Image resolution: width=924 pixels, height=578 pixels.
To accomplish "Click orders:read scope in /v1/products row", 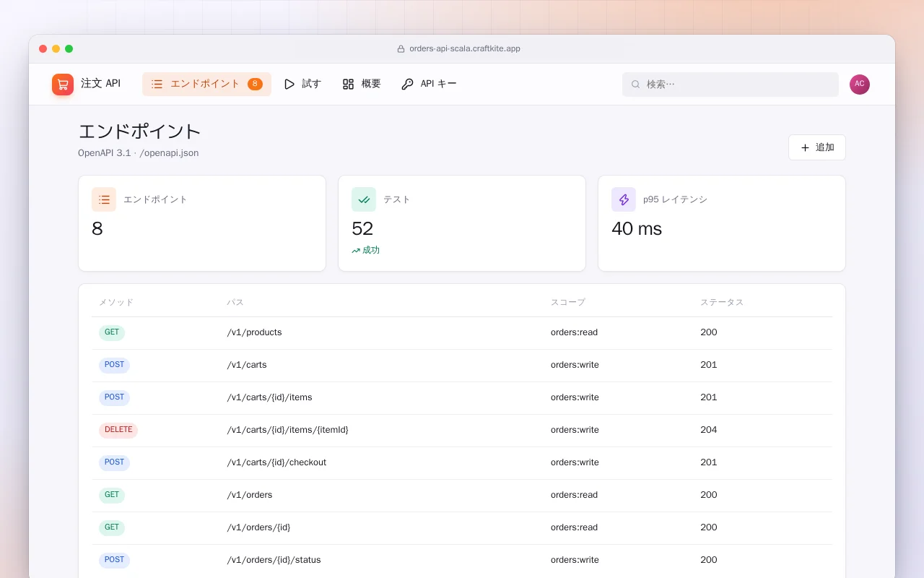I will [x=574, y=332].
